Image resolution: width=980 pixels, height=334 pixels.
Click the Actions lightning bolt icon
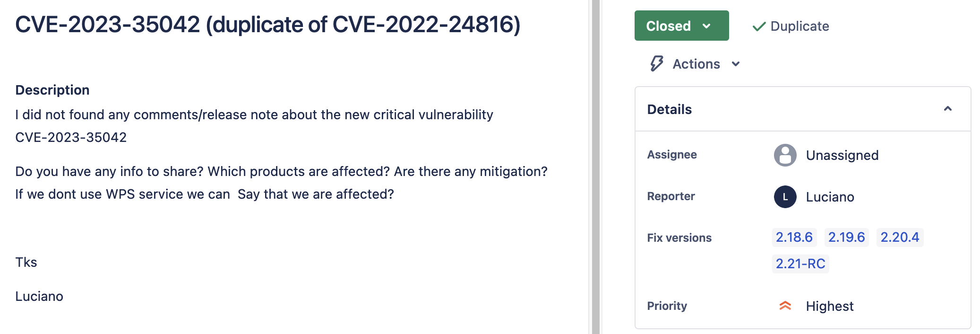pyautogui.click(x=656, y=63)
